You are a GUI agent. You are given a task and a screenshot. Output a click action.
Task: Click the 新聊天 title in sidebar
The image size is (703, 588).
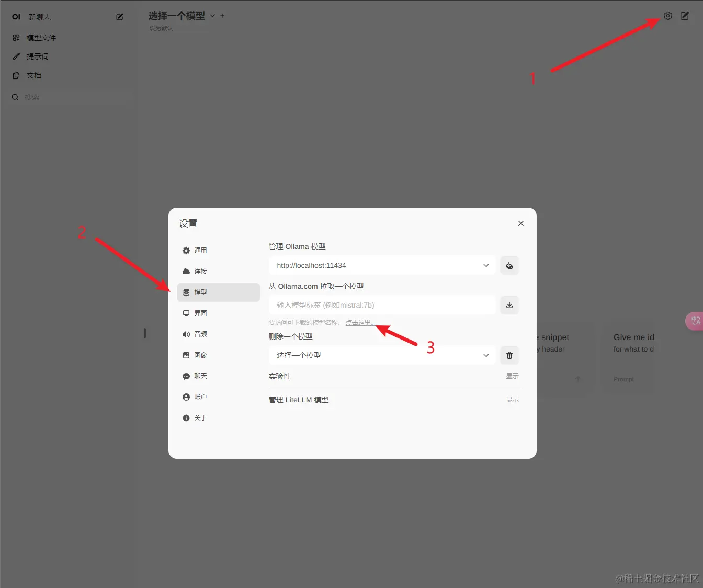[40, 17]
